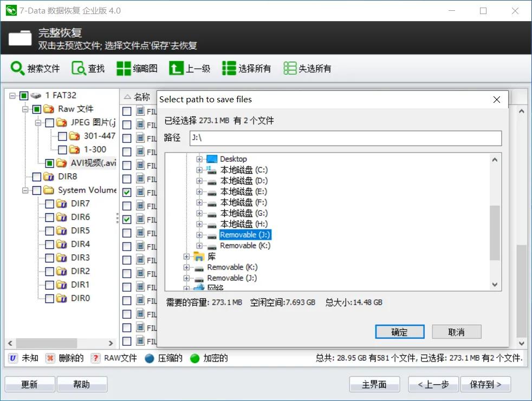
Task: Click the 保存到 save-to button
Action: point(485,384)
